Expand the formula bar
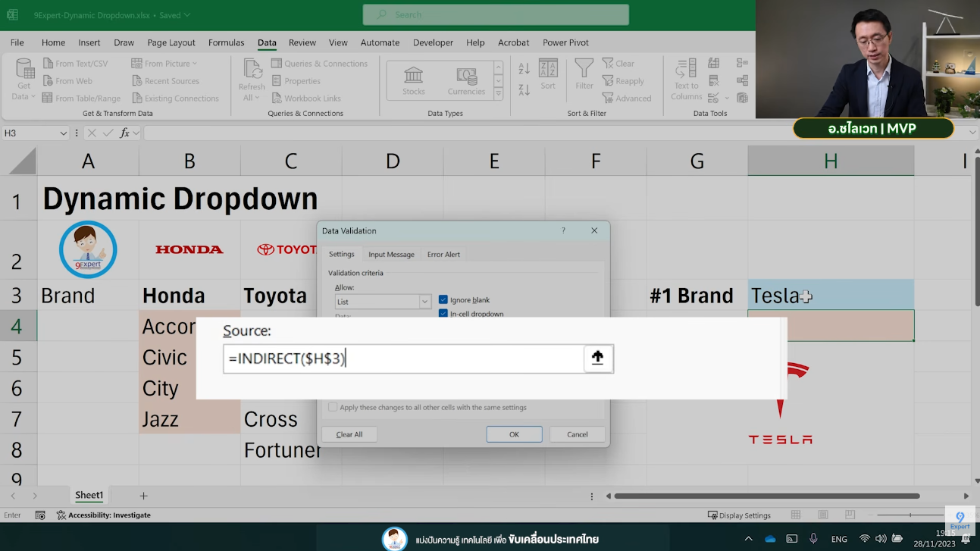 click(x=973, y=133)
